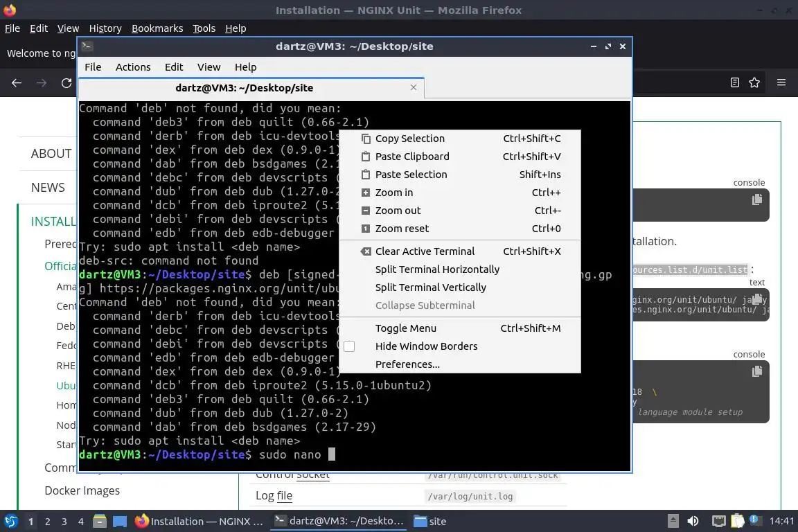Switch to site folder taskbar entry

coord(430,522)
